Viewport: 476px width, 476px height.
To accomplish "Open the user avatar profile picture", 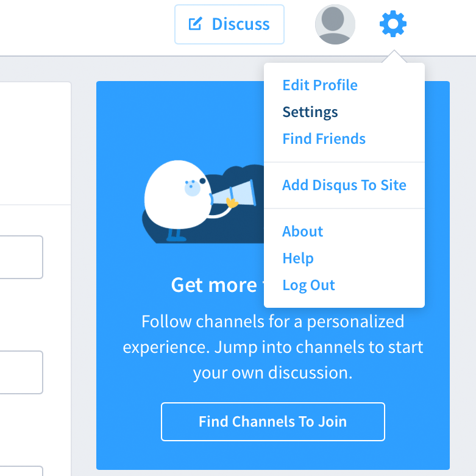I will 335,24.
